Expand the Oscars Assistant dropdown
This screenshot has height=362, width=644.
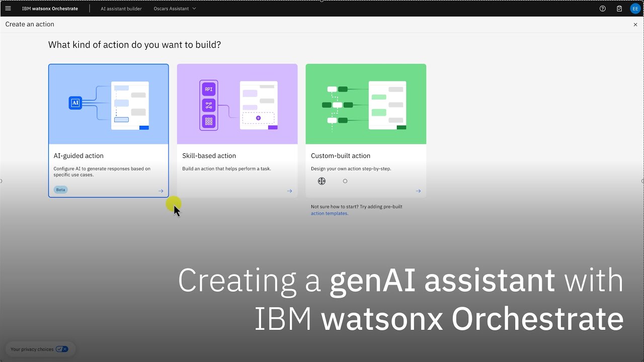pyautogui.click(x=175, y=9)
